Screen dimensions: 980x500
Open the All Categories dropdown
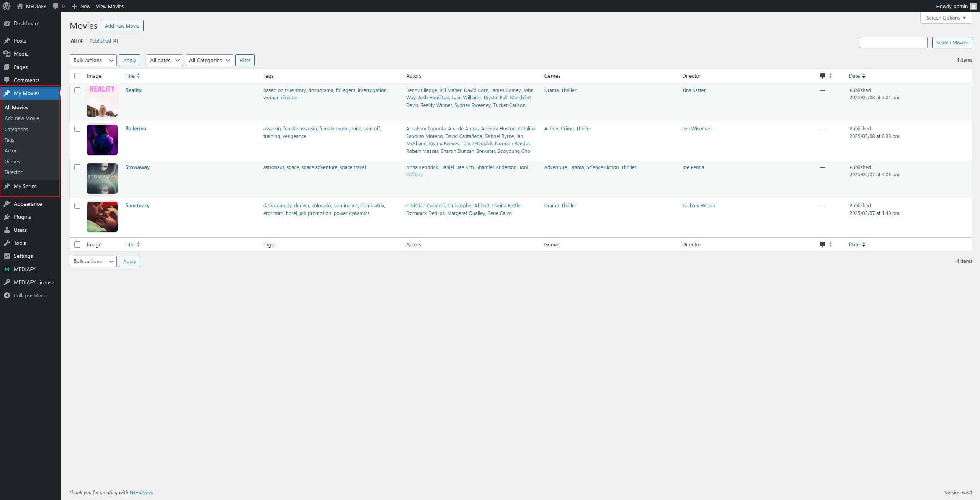tap(209, 60)
